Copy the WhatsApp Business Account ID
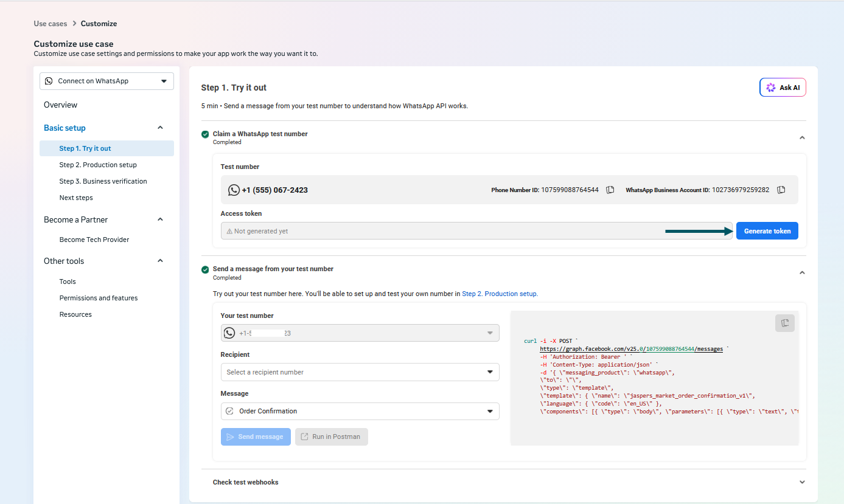The image size is (844, 504). click(781, 190)
